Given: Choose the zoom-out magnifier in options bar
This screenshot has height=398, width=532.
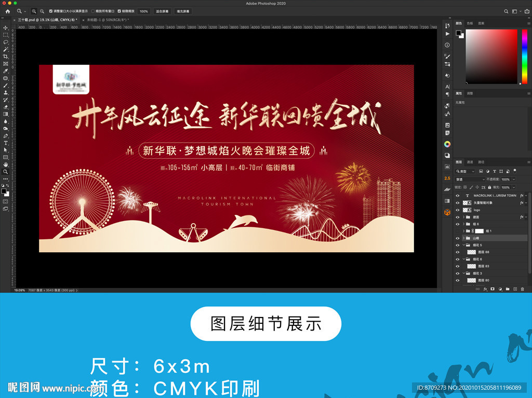Looking at the screenshot, I should pyautogui.click(x=42, y=11).
